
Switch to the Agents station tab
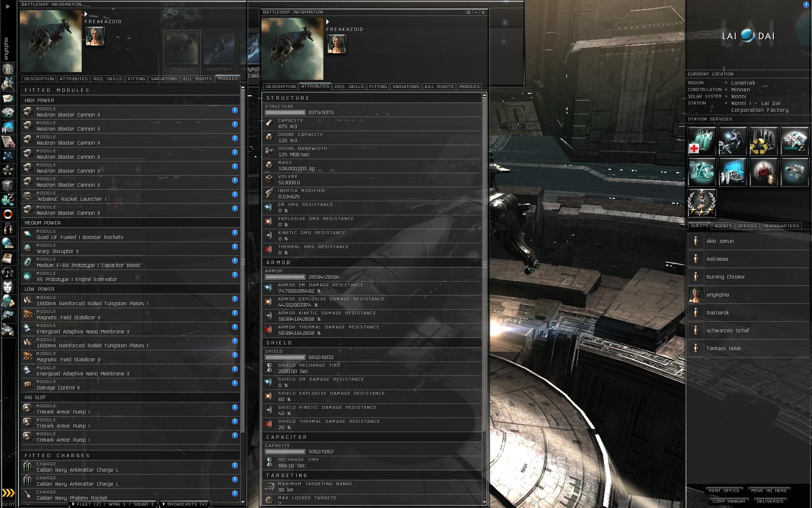pyautogui.click(x=723, y=226)
